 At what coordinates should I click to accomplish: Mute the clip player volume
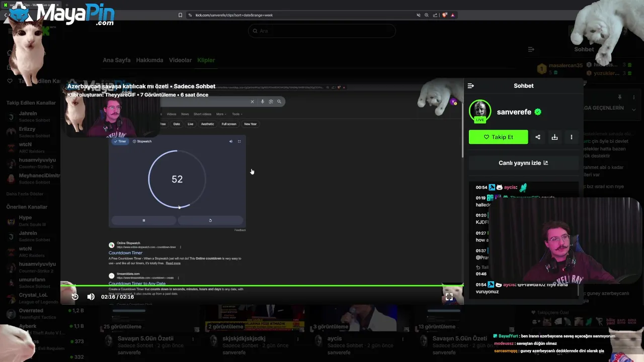pyautogui.click(x=91, y=297)
